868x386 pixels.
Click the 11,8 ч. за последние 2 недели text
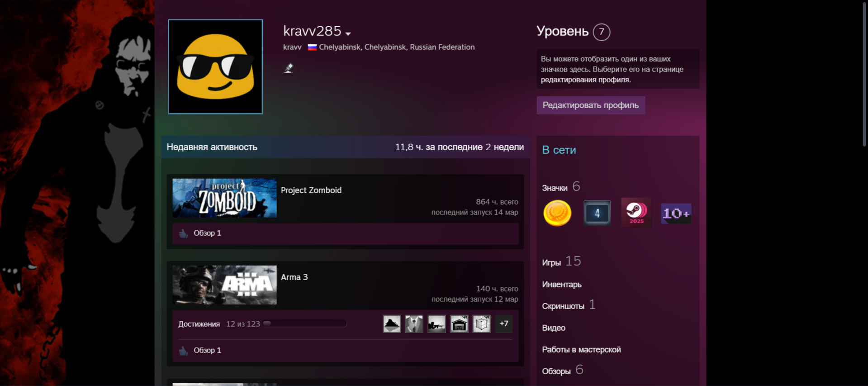click(460, 147)
